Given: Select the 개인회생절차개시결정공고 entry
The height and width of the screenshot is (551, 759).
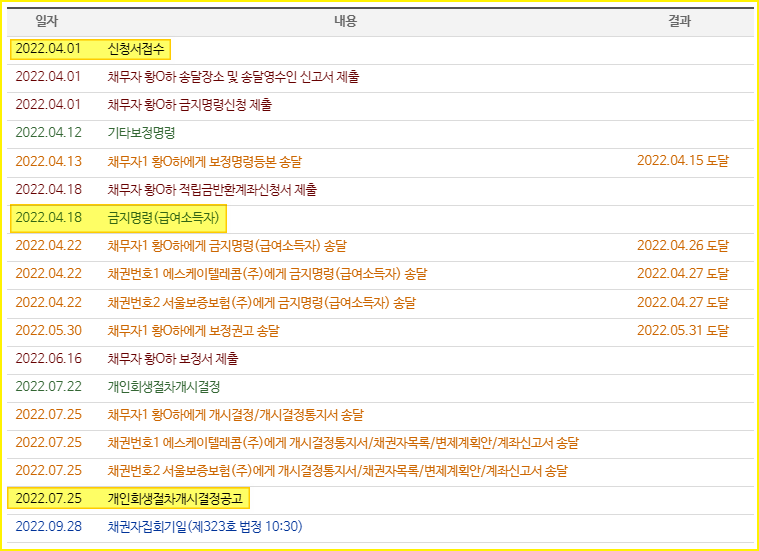Looking at the screenshot, I should 175,499.
